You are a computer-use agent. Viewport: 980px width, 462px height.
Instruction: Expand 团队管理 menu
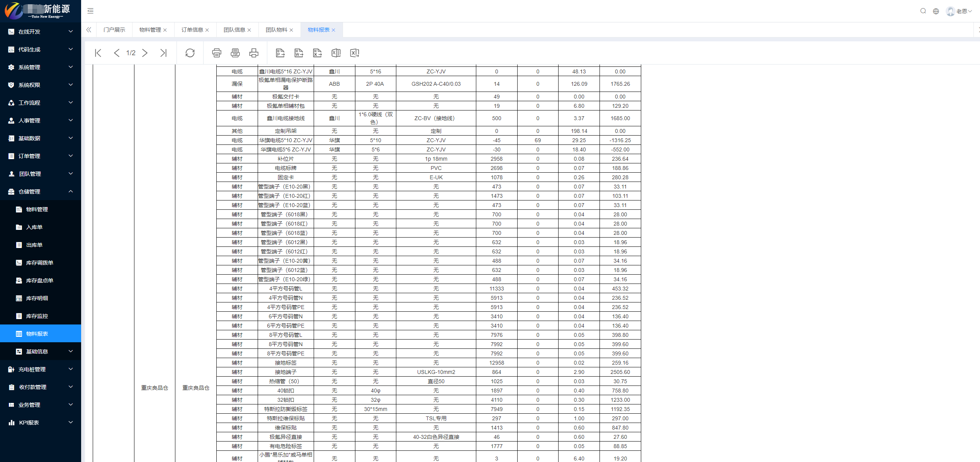coord(41,174)
